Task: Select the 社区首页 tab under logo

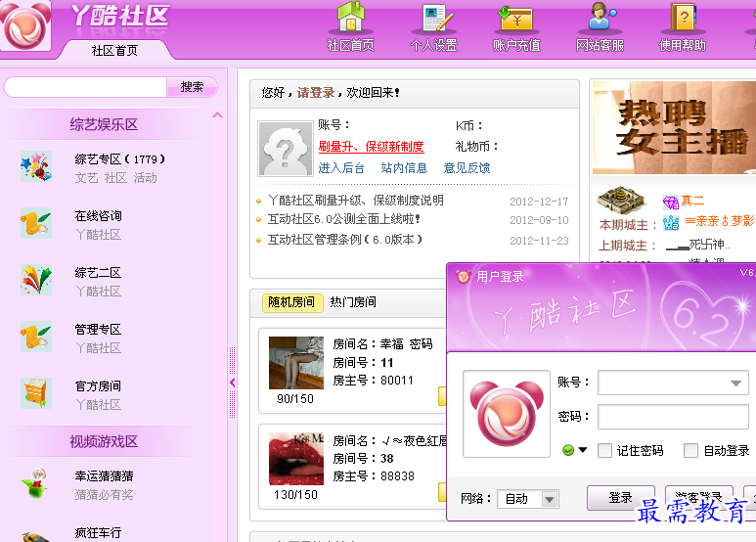Action: point(114,51)
